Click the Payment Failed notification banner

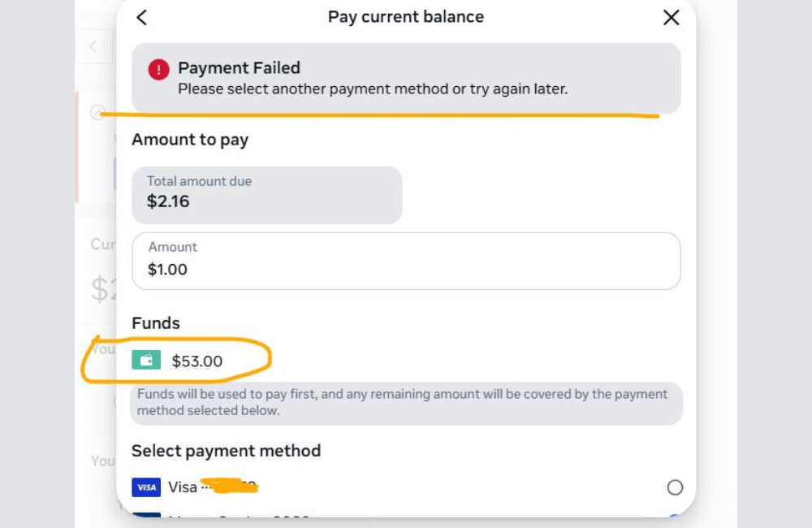point(406,78)
